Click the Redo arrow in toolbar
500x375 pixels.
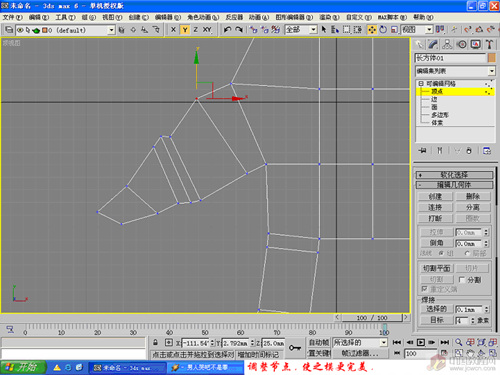239,30
